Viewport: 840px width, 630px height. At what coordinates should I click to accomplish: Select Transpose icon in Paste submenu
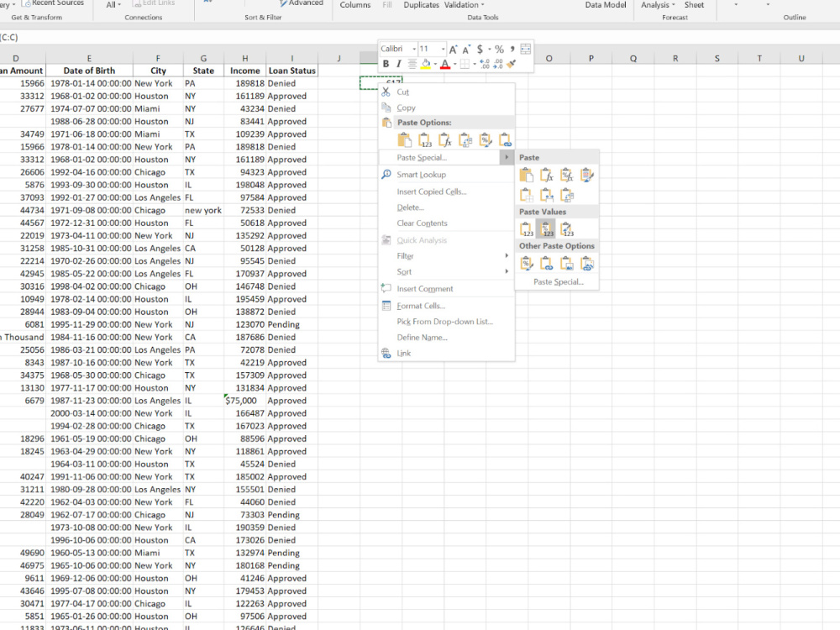point(567,195)
